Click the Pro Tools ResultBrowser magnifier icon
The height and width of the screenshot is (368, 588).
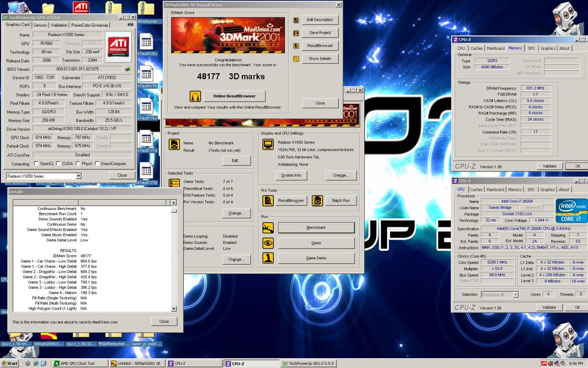tap(268, 201)
